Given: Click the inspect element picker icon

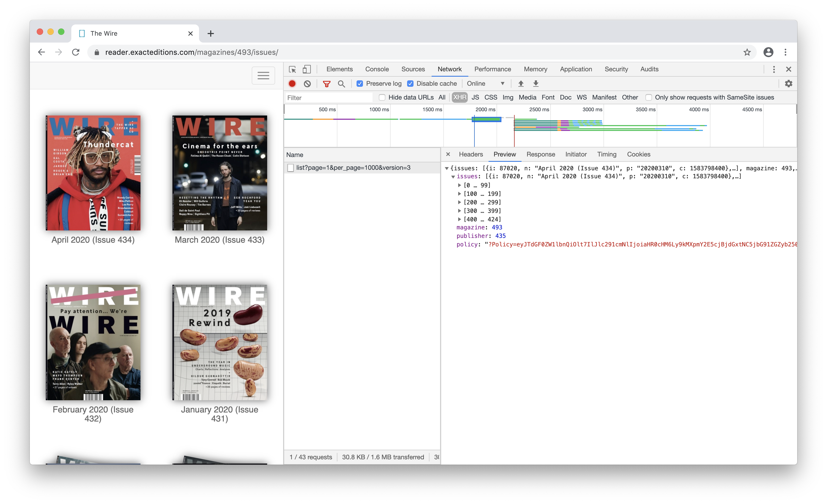Looking at the screenshot, I should [292, 69].
